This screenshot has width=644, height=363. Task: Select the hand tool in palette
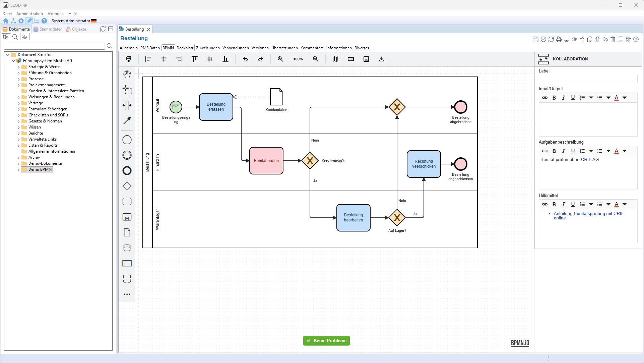pos(127,74)
